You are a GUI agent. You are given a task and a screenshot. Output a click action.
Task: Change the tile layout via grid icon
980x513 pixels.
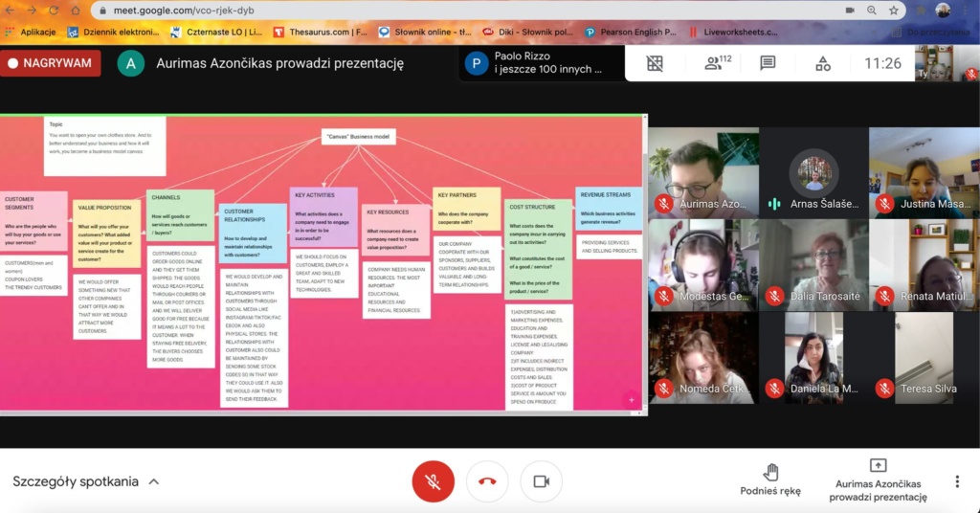(655, 64)
